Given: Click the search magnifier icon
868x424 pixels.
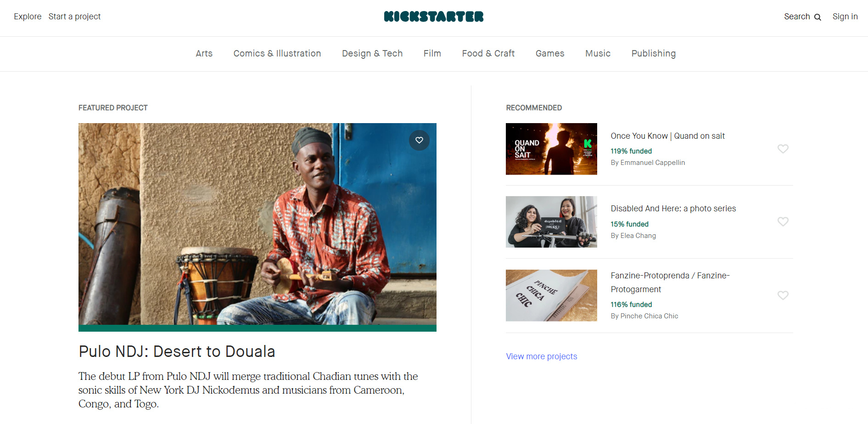Looking at the screenshot, I should (818, 17).
